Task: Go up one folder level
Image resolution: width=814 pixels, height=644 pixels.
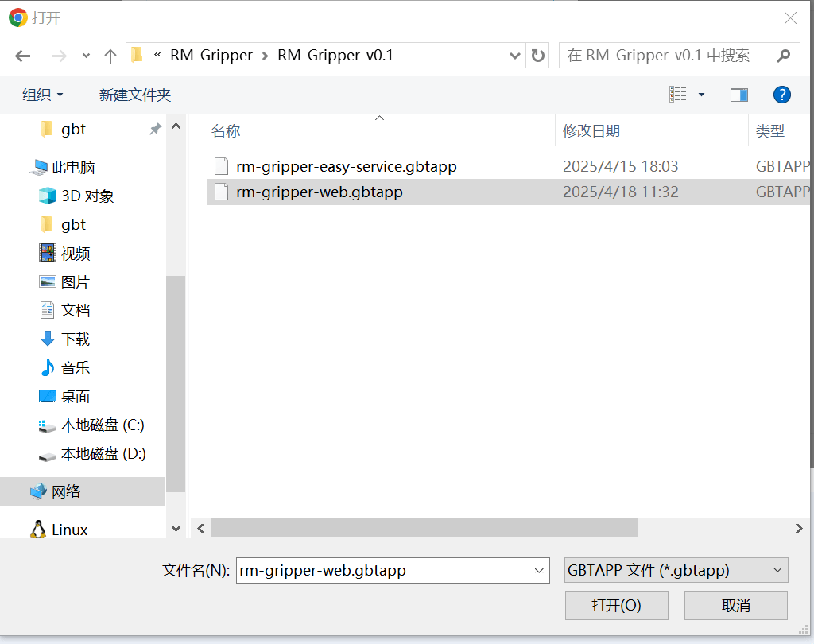Action: [110, 56]
